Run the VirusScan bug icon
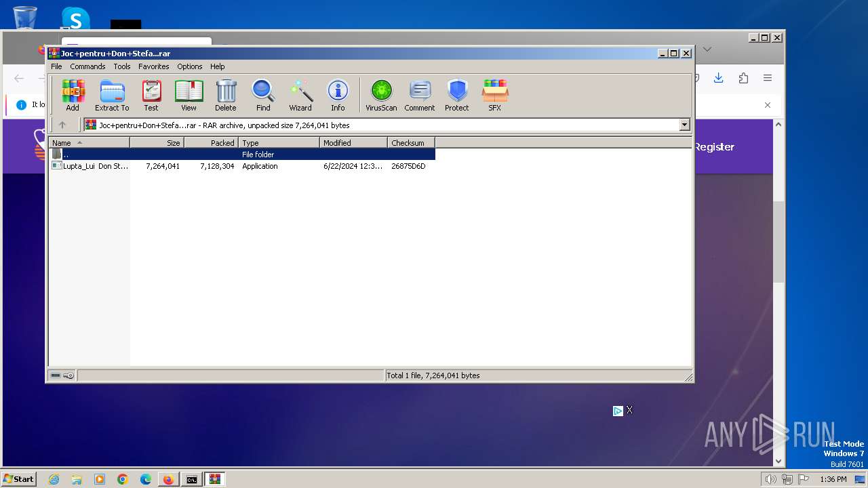 [x=381, y=95]
